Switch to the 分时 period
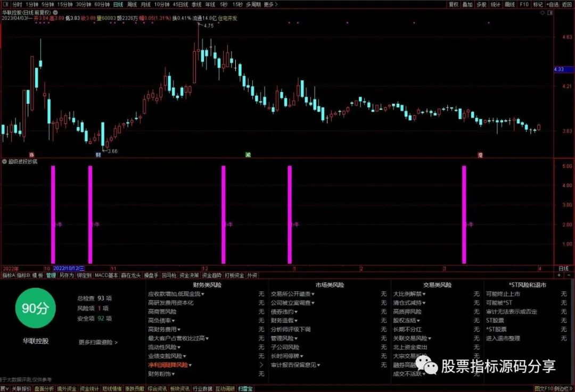This screenshot has height=392, width=575. click(17, 4)
